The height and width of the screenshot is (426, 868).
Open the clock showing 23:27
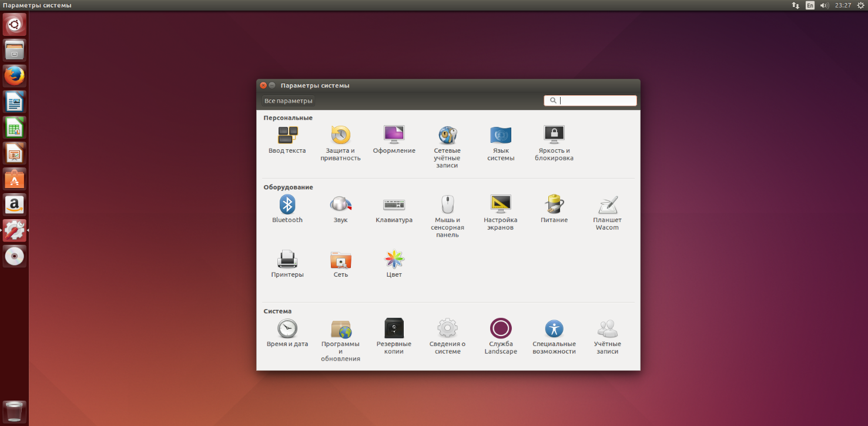pos(843,5)
